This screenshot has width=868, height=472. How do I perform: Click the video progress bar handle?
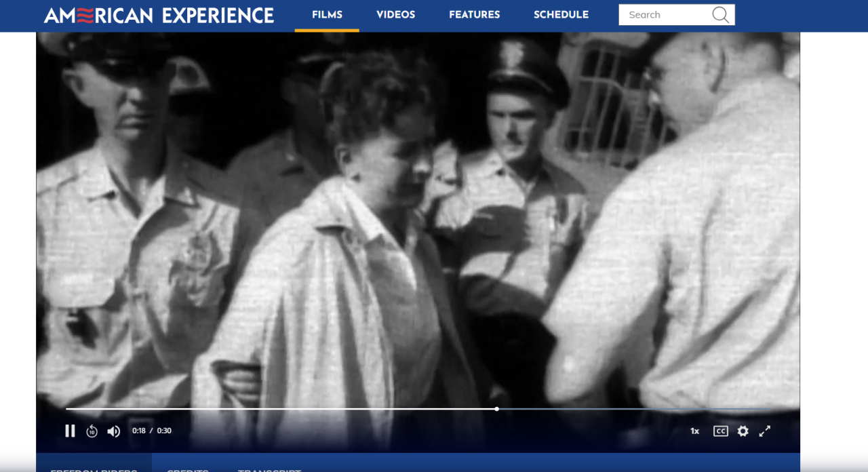[x=497, y=409]
